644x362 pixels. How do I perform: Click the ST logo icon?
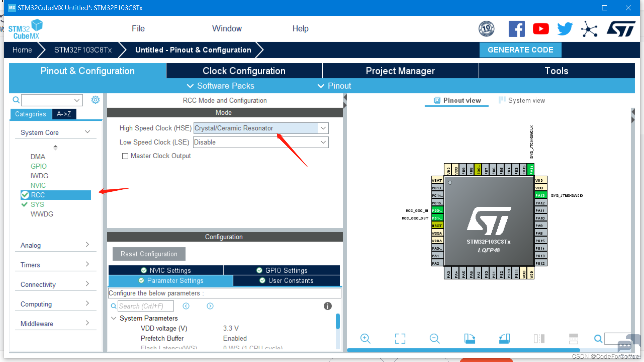pos(621,29)
